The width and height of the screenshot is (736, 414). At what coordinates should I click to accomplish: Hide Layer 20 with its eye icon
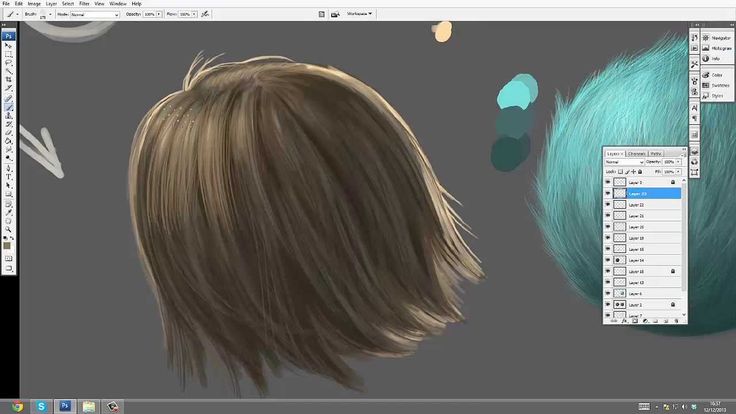(x=608, y=227)
